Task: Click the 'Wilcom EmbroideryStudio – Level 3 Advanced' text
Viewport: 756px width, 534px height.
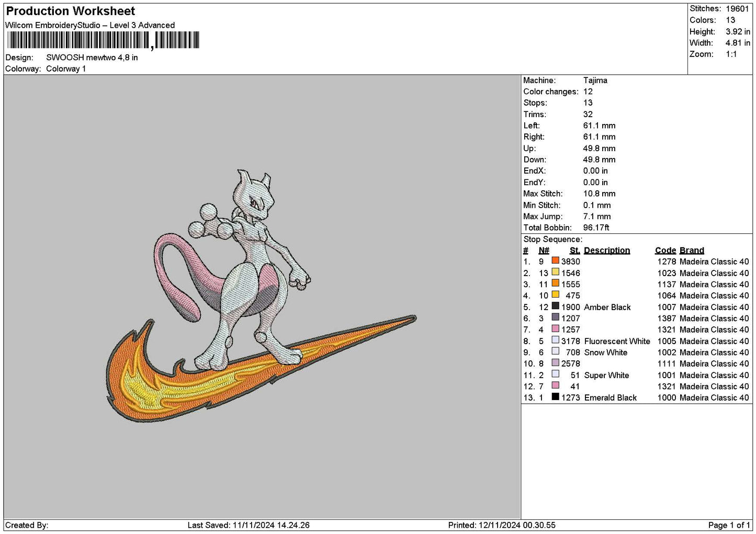Action: tap(90, 25)
